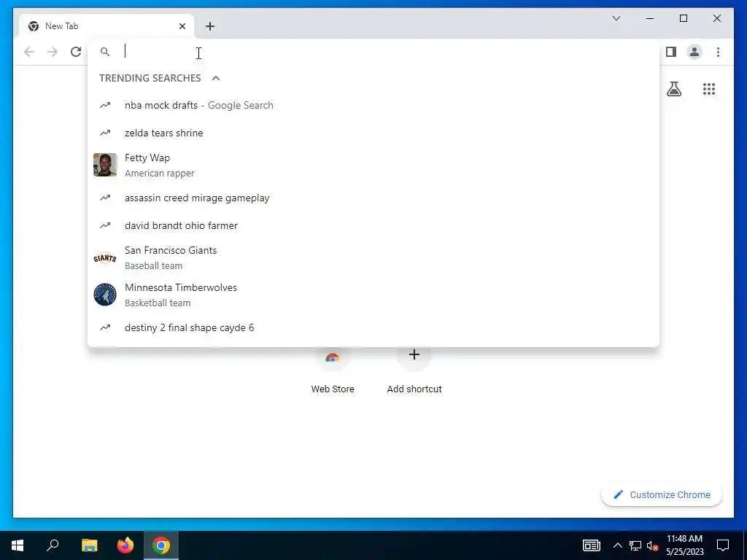Collapse the Trending Searches section
The height and width of the screenshot is (560, 747).
click(x=216, y=78)
